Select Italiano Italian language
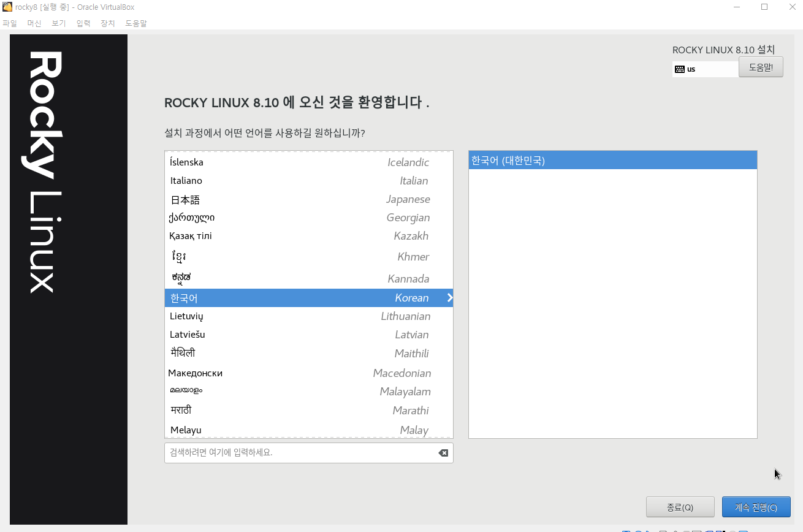803x532 pixels. 309,181
